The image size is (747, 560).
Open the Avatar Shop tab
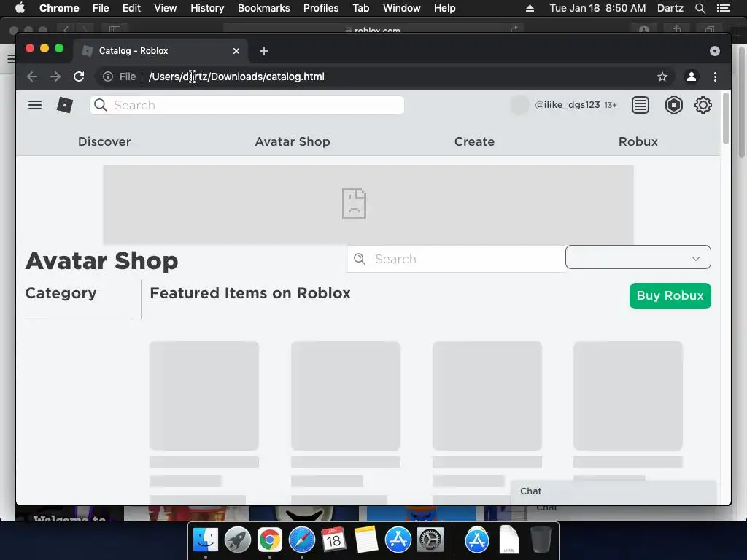tap(293, 141)
